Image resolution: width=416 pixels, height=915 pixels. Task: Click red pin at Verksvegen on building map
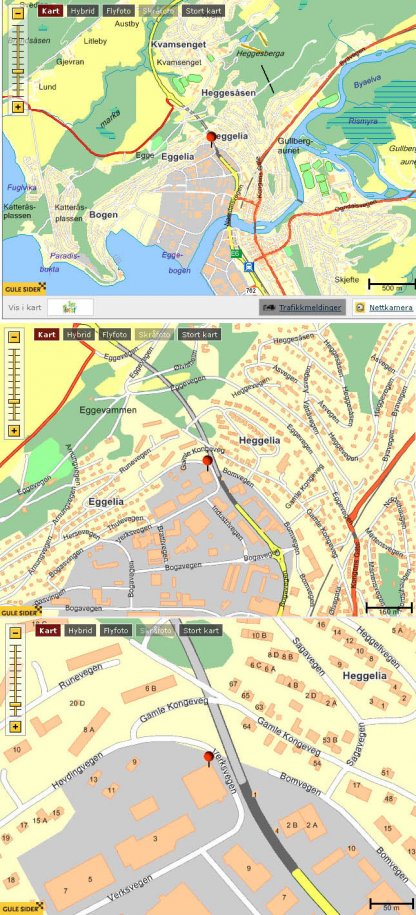208,759
